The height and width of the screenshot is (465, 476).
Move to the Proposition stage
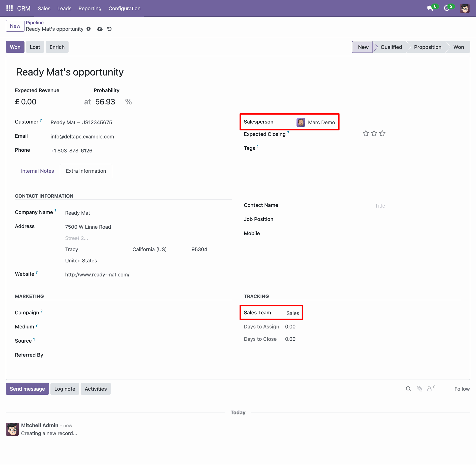(427, 47)
